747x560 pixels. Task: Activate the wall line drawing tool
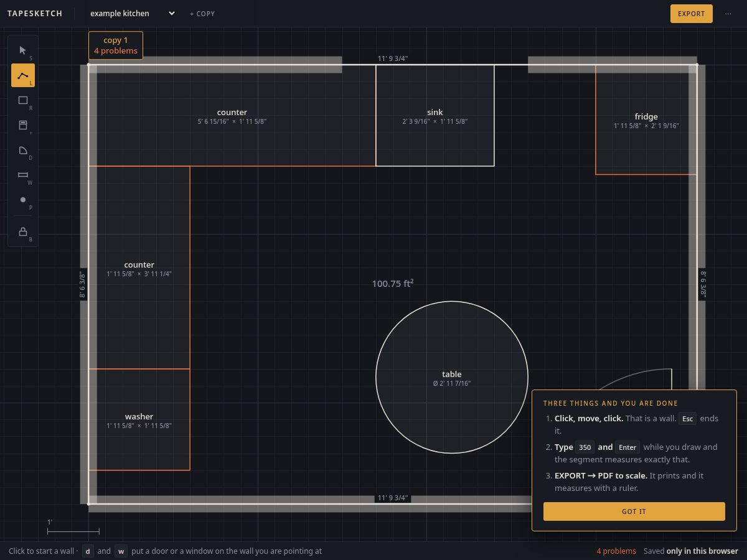[x=23, y=75]
